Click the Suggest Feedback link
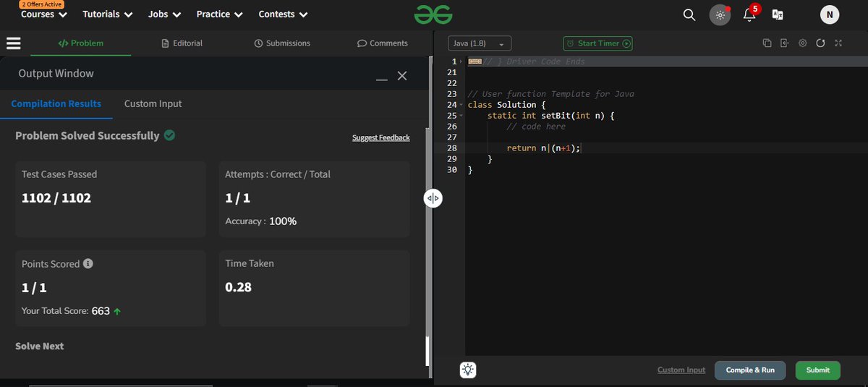 381,137
